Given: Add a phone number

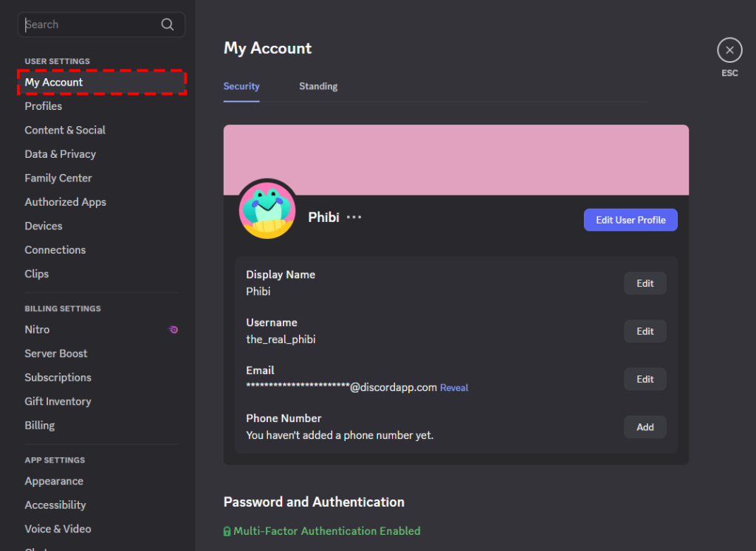Looking at the screenshot, I should click(x=645, y=427).
